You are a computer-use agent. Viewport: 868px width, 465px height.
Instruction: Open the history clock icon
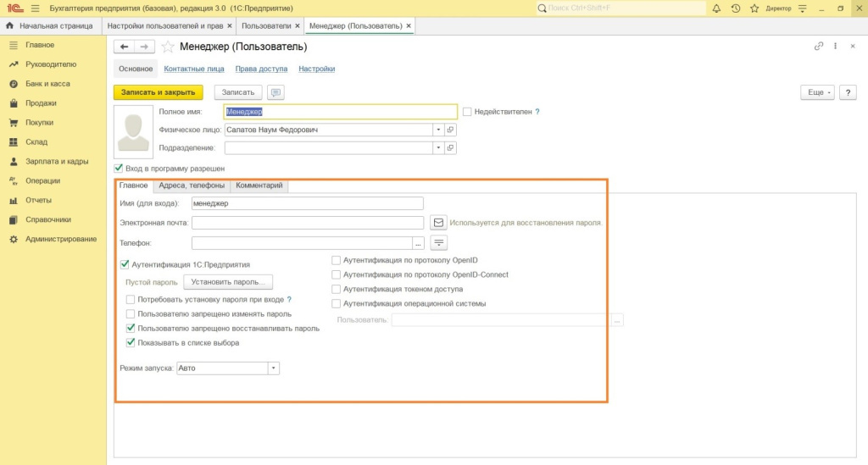(x=735, y=8)
